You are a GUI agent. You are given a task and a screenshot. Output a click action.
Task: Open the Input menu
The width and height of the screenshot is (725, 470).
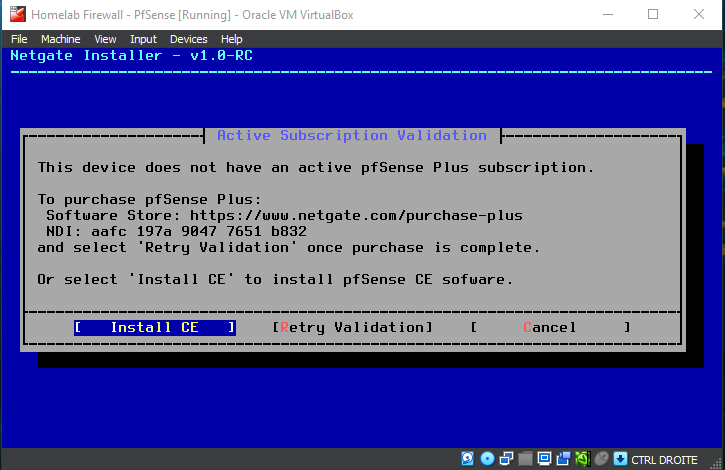143,39
